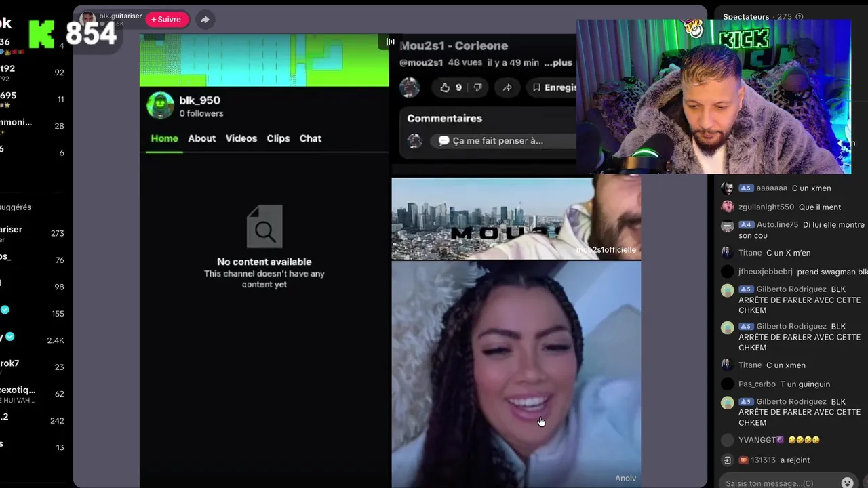
Task: Open the blk_950 channel avatar
Action: [161, 106]
